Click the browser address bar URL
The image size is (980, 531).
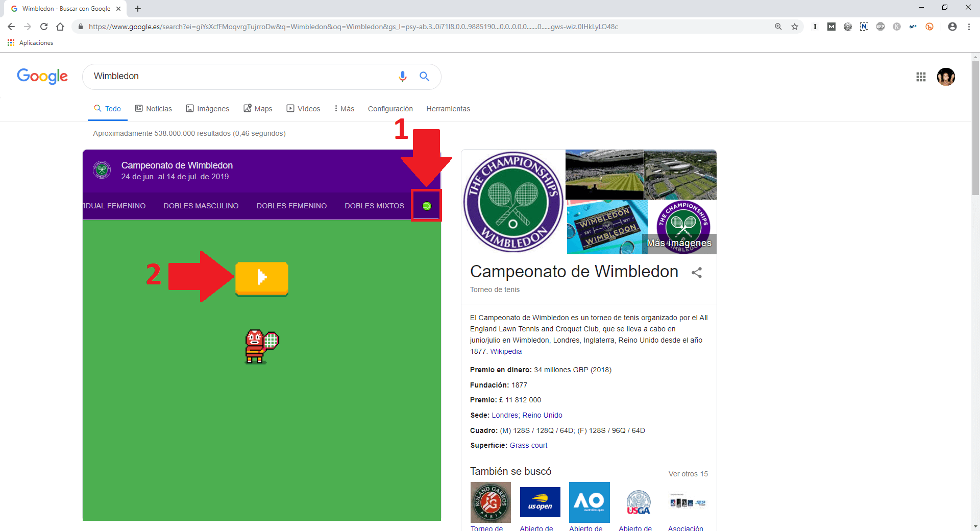pos(353,27)
